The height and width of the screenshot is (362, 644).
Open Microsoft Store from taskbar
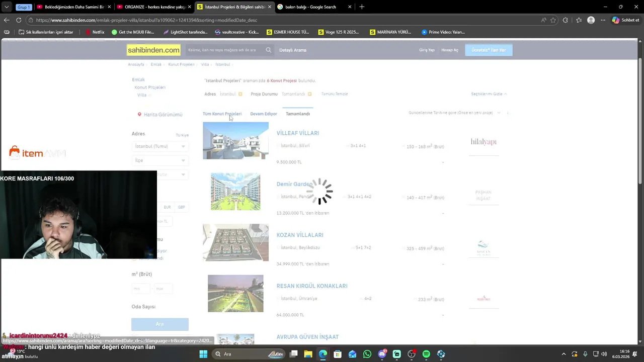[338, 354]
